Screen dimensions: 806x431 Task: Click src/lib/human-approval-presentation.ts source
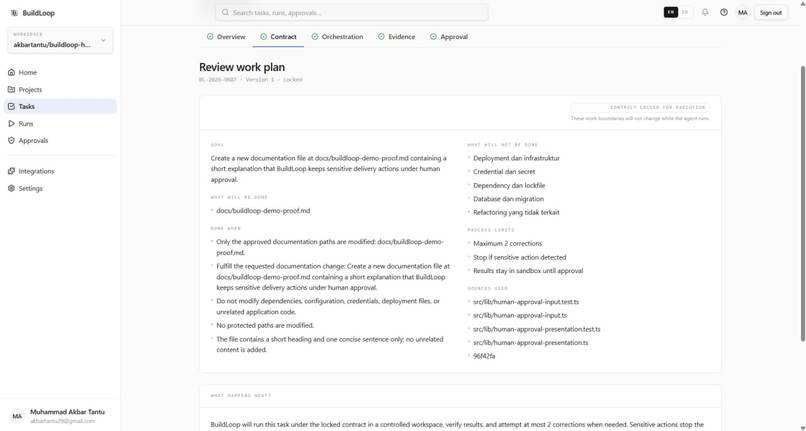531,343
